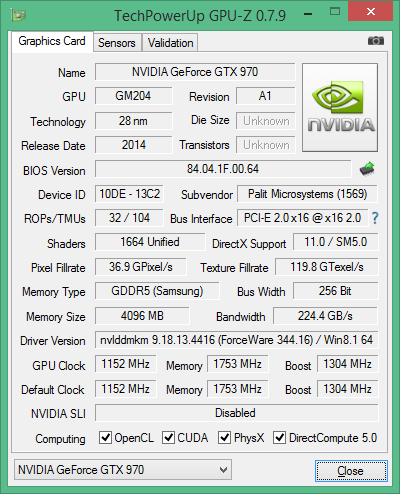This screenshot has height=494, width=400.
Task: Click the NVIDIA logo image
Action: click(x=340, y=107)
